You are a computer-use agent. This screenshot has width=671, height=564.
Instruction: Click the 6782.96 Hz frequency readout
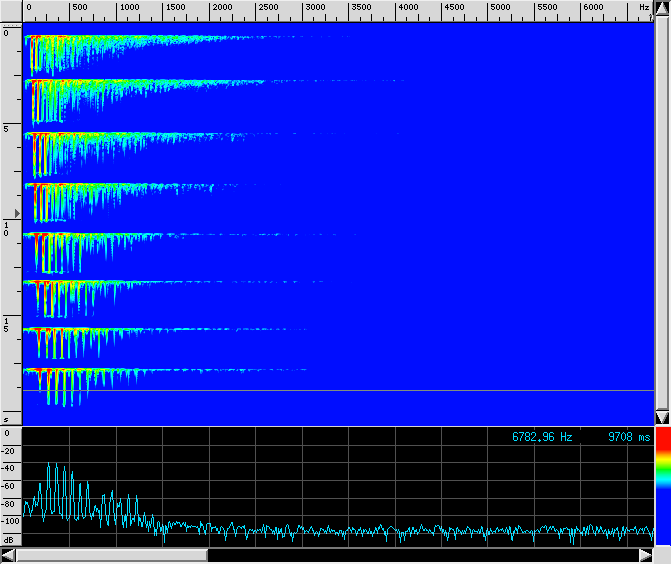(542, 437)
